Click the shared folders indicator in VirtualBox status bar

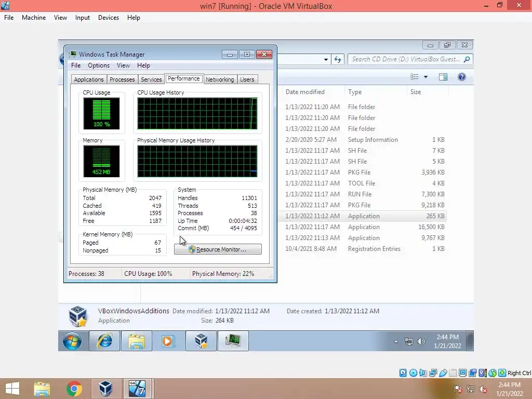point(453,373)
